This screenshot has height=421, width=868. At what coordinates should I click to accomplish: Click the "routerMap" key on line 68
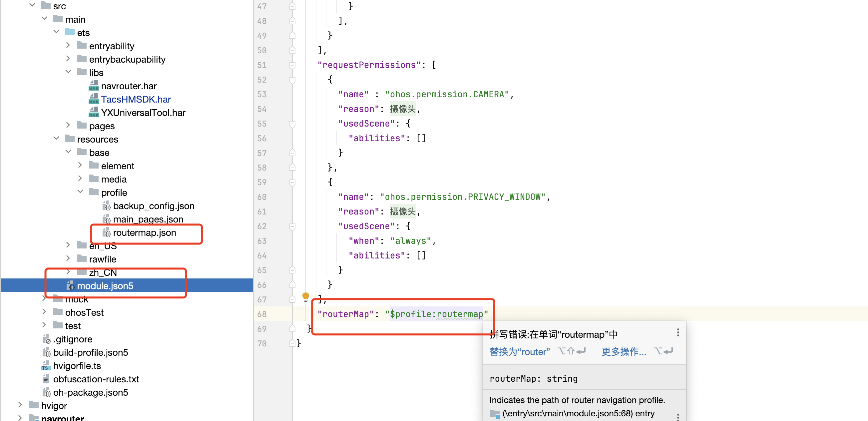[345, 314]
